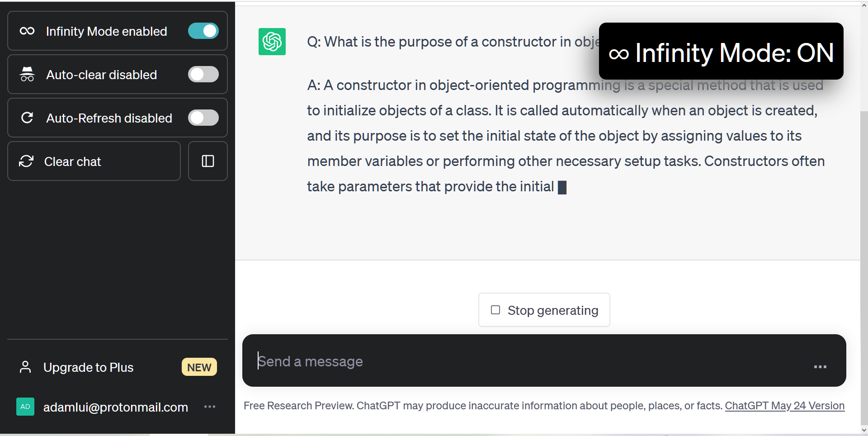This screenshot has height=436, width=868.
Task: Enable the Auto-clear toggle switch
Action: [203, 74]
